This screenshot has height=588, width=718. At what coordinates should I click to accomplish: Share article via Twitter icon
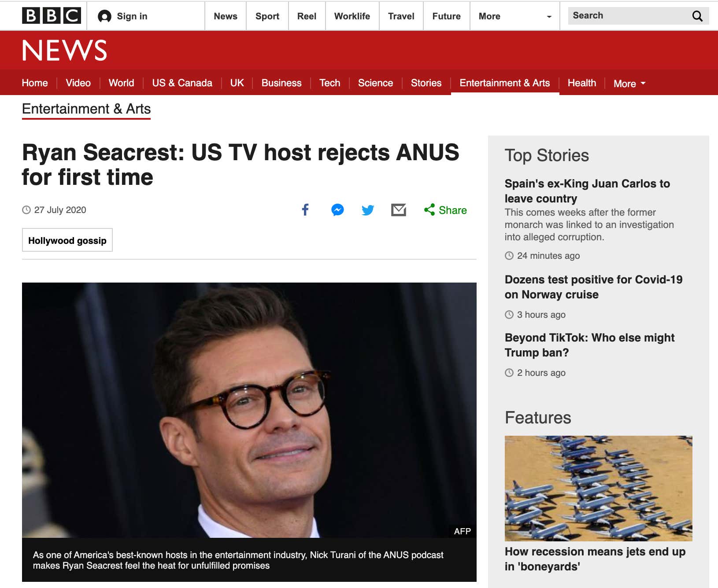point(368,210)
